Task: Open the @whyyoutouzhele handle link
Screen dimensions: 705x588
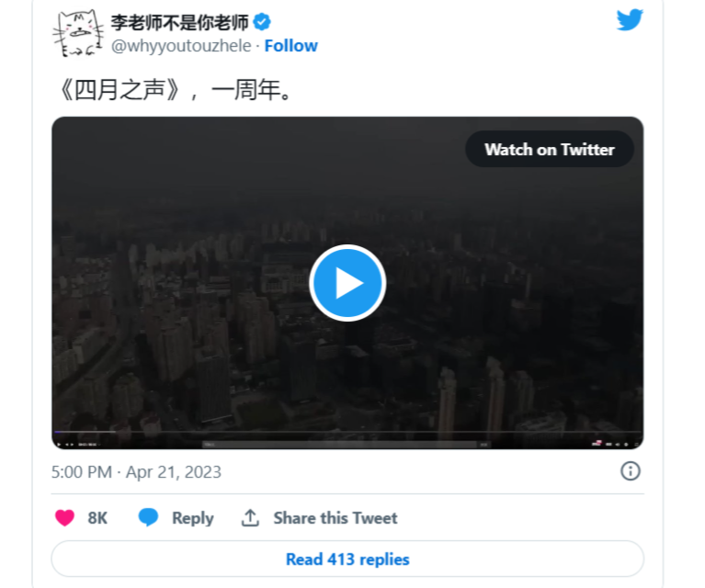Action: click(x=181, y=46)
